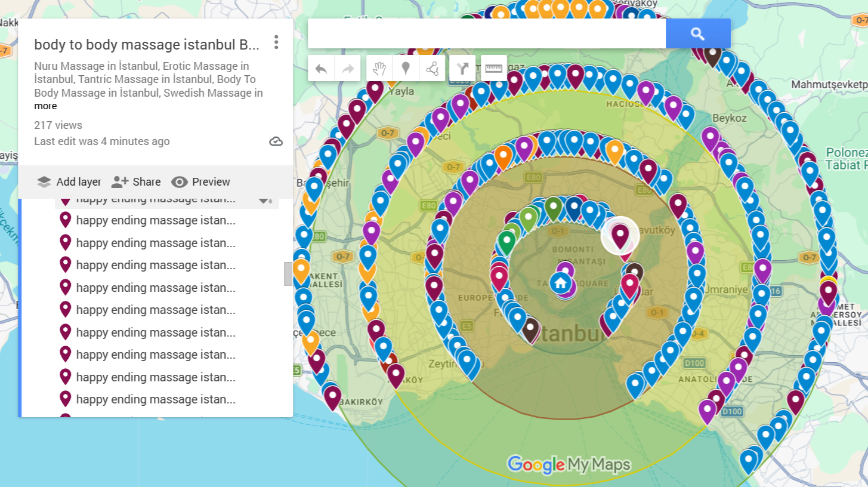Viewport: 868px width, 487px height.
Task: Pick the Add marker pin tool
Action: pos(406,69)
